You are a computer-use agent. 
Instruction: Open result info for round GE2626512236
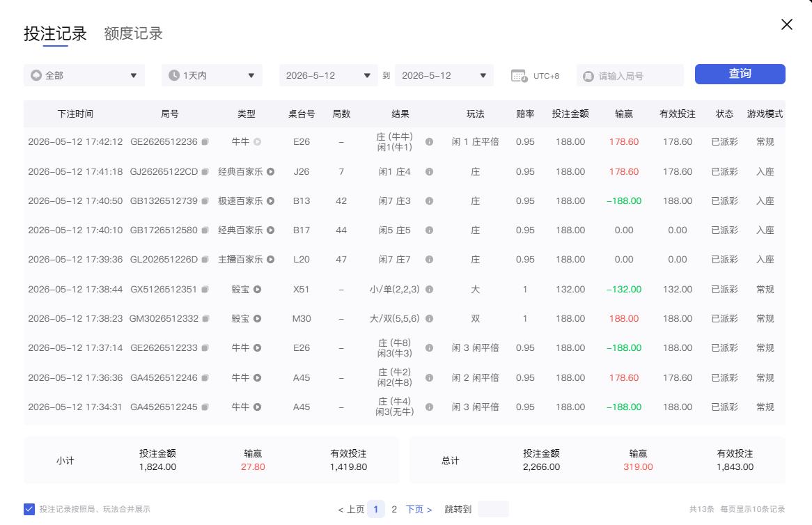429,142
